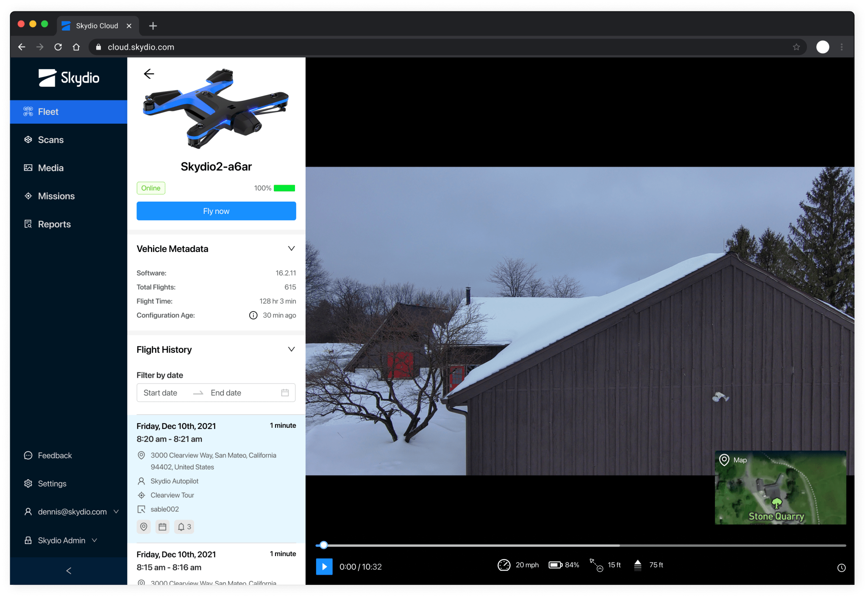Click the Clearview Tour mission name
Screen dimensions: 868x598
point(172,495)
